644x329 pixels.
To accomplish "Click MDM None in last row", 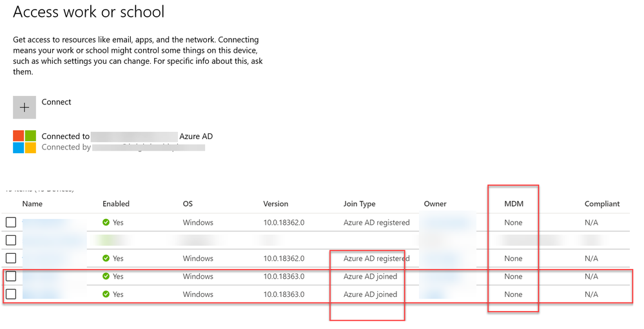I will pos(513,294).
